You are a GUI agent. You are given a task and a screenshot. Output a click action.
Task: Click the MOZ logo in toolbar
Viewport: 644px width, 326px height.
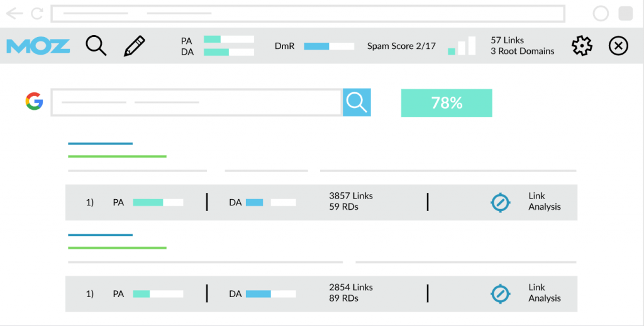pos(38,46)
